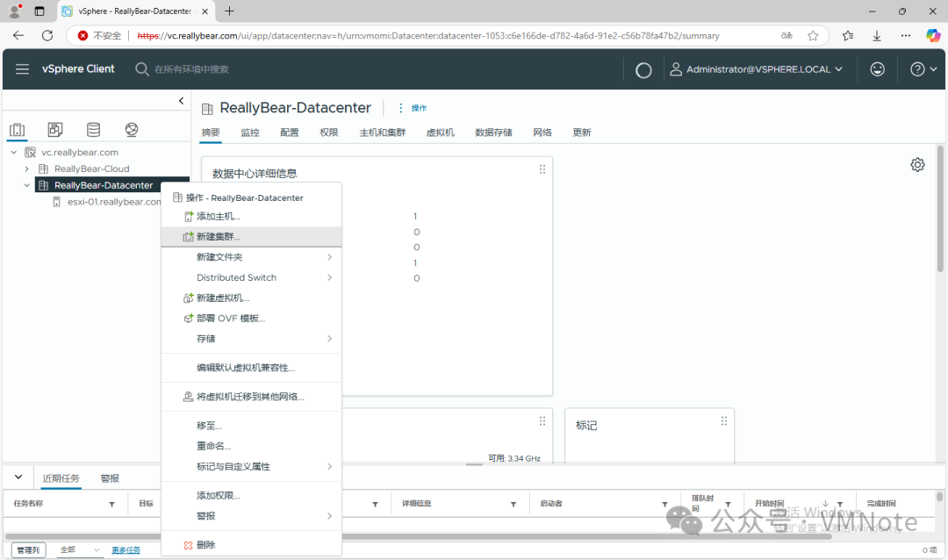The height and width of the screenshot is (560, 948).
Task: Collapse the vc.reallybear.com tree node
Action: pos(14,153)
